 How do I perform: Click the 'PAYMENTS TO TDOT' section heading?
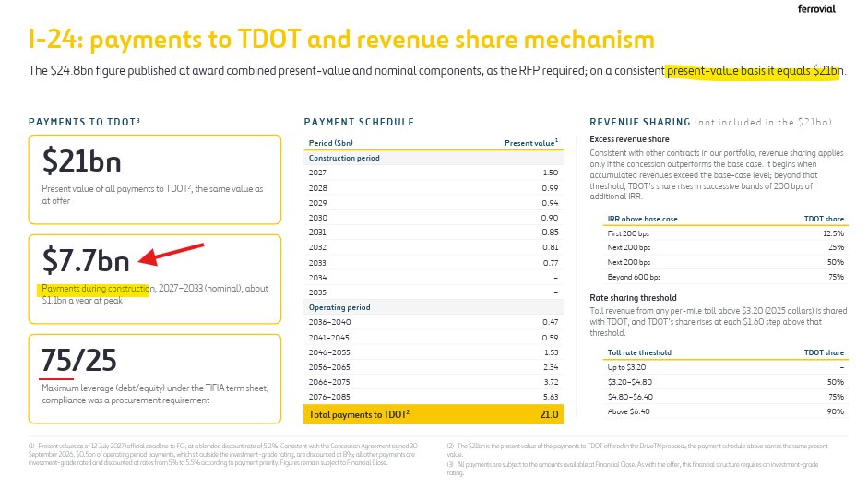(x=84, y=122)
